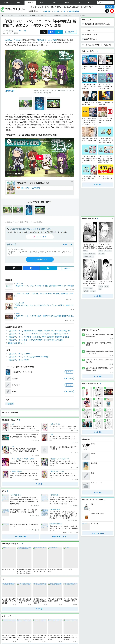Open 山田鐘人のプロフィール link

[17, 343]
